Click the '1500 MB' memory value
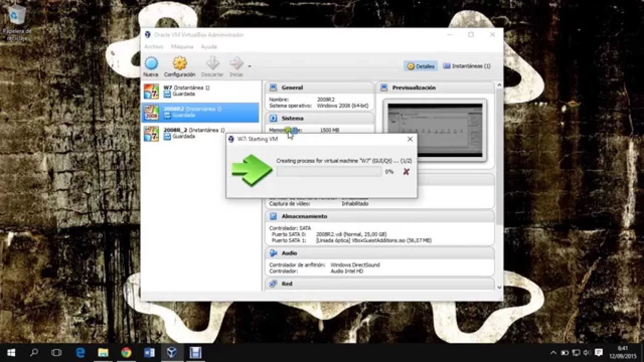 click(x=330, y=130)
